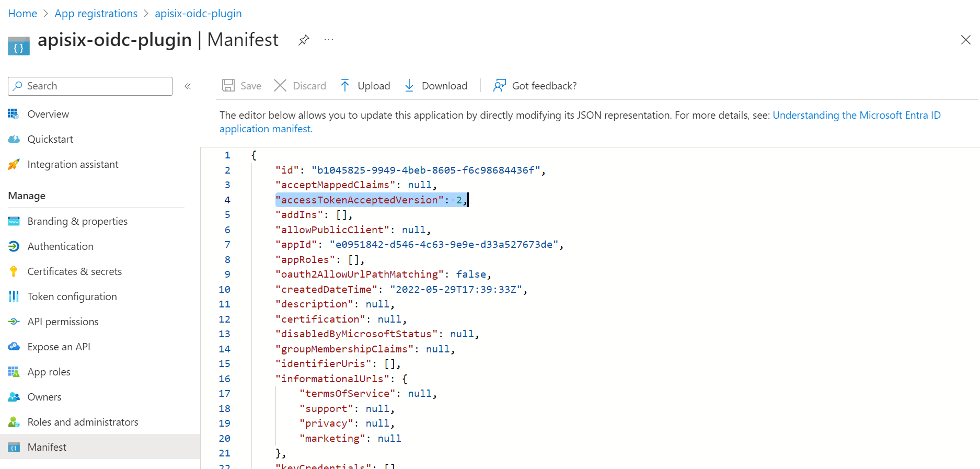Click the Download button label
980x469 pixels.
point(444,86)
